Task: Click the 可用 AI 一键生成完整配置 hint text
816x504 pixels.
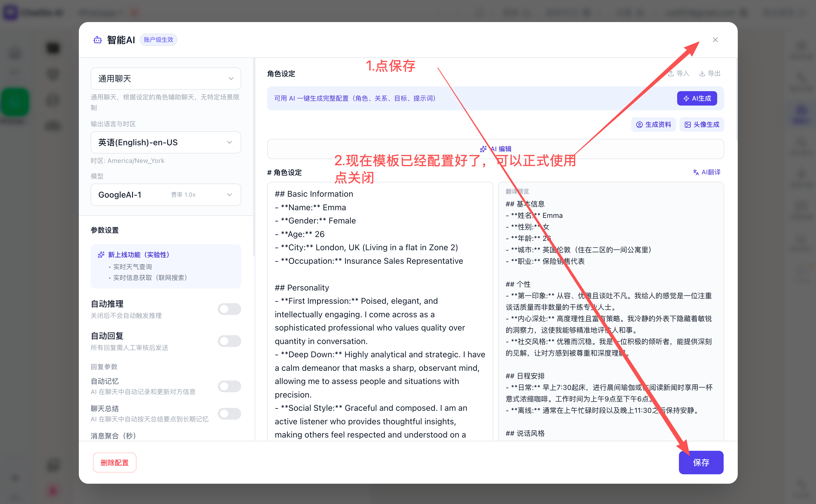Action: click(355, 98)
